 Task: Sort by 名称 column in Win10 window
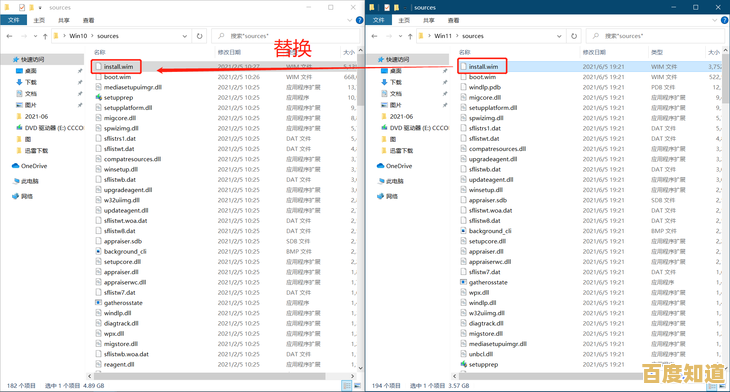point(100,52)
